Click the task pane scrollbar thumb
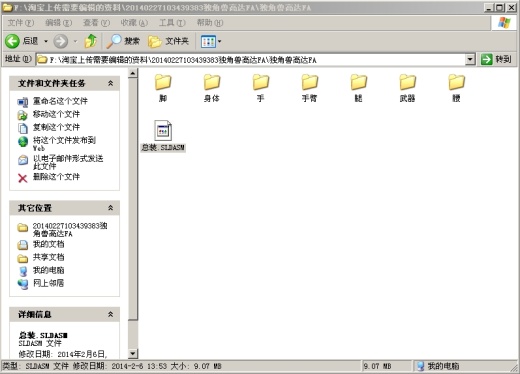This screenshot has width=520, height=374. (133, 199)
